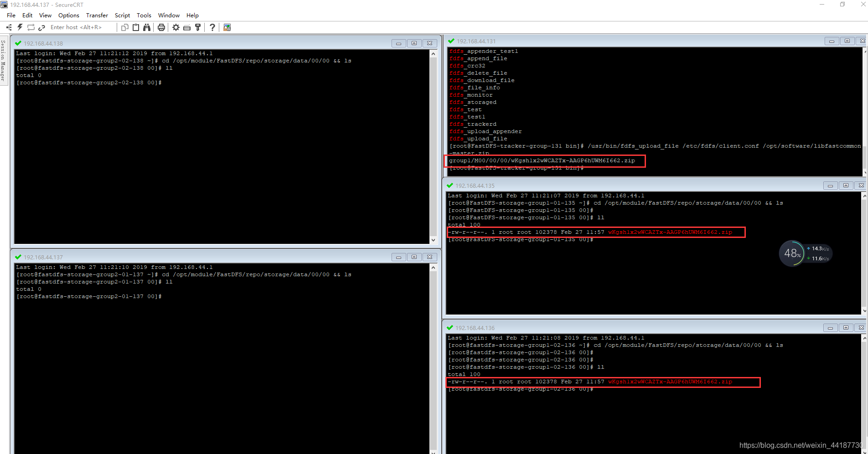Select the 192.168.44.137 session title
Screen dimensions: 868x454
coord(43,258)
